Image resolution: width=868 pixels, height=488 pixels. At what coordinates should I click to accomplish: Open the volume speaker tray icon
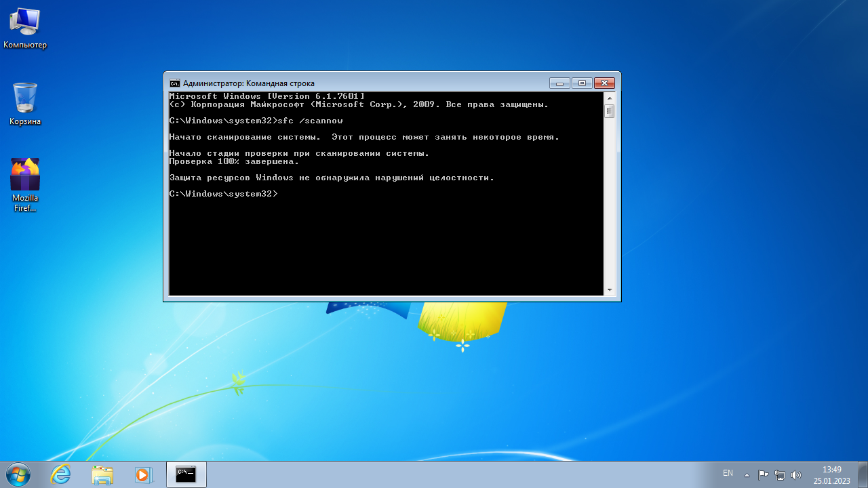[x=796, y=475]
